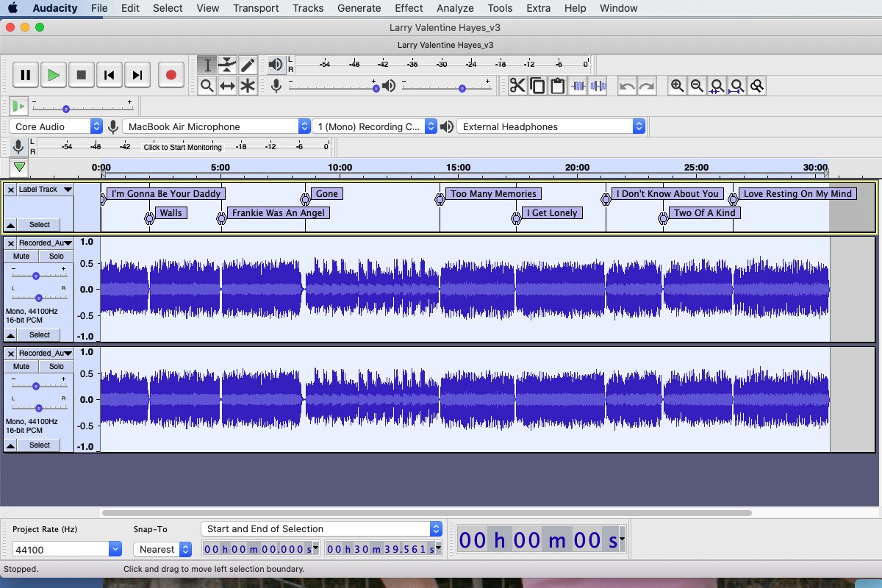Viewport: 882px width, 588px height.
Task: Choose the Multi-Tool asterisk
Action: [x=248, y=86]
